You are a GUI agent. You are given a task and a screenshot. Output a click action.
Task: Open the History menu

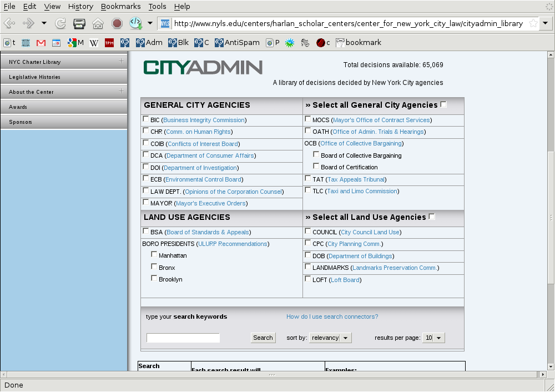[x=80, y=6]
